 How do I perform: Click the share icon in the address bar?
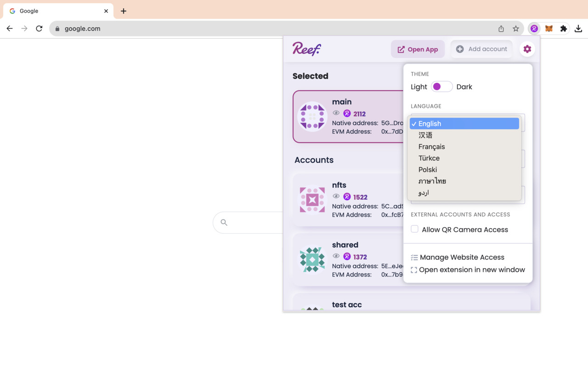tap(501, 28)
